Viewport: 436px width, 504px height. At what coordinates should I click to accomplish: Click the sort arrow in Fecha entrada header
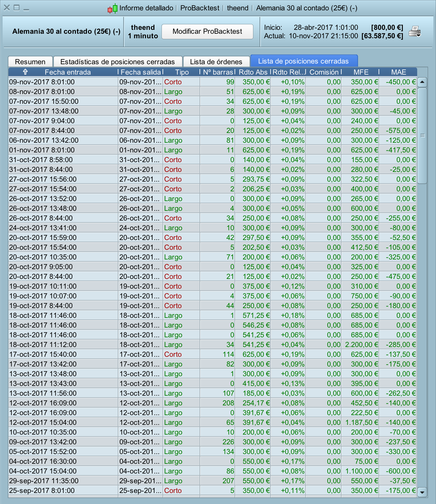pos(25,72)
